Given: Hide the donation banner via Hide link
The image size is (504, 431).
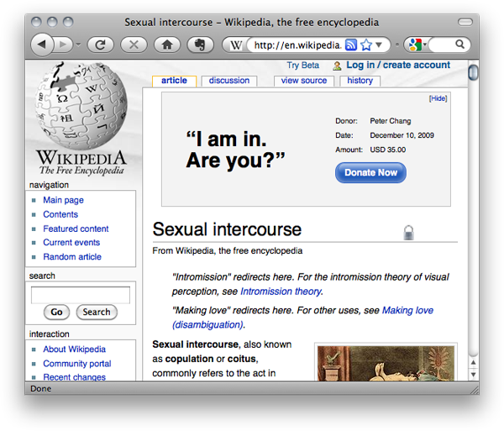Looking at the screenshot, I should click(438, 98).
